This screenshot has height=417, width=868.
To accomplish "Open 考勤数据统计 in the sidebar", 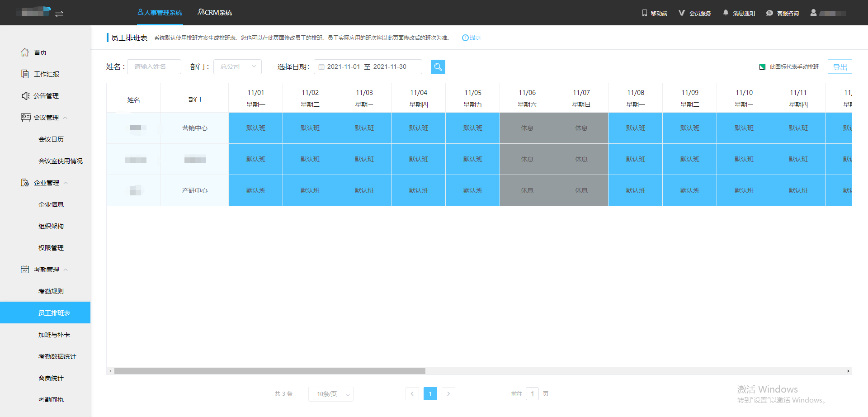I will point(57,356).
